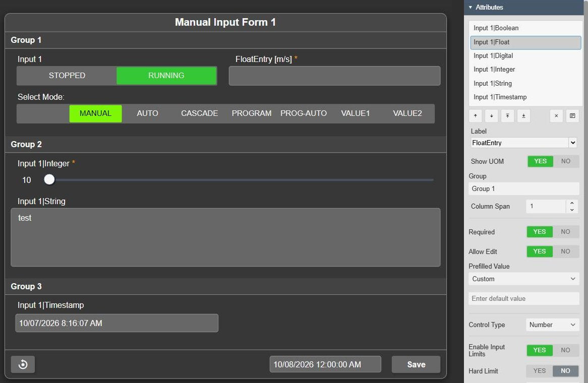This screenshot has height=383, width=588.
Task: Click the Input 1|String text area
Action: [225, 237]
